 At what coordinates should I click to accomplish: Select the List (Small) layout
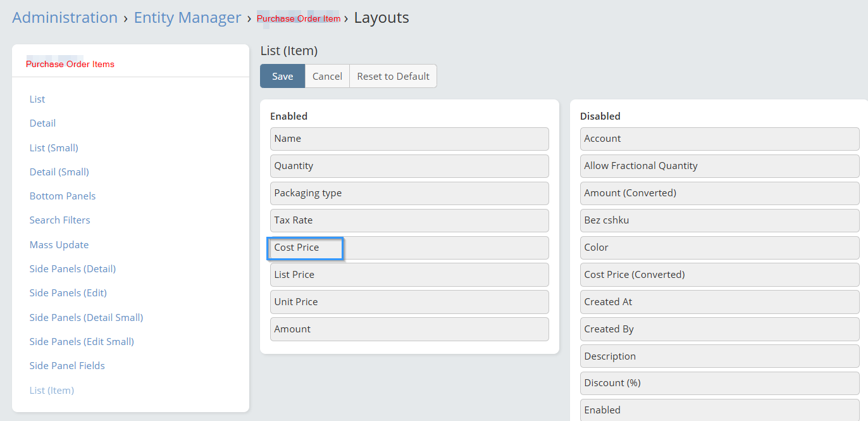pyautogui.click(x=54, y=148)
